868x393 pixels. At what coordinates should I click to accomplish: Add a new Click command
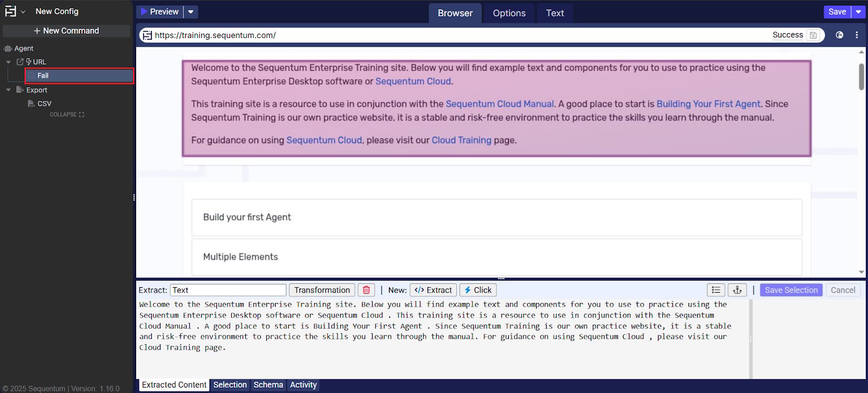tap(478, 290)
